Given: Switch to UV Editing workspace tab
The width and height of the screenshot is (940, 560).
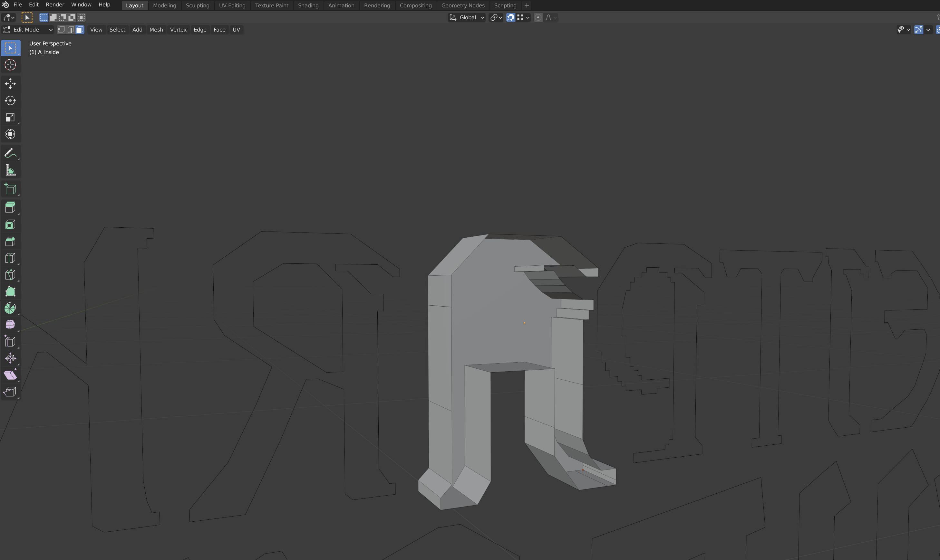Looking at the screenshot, I should point(232,5).
